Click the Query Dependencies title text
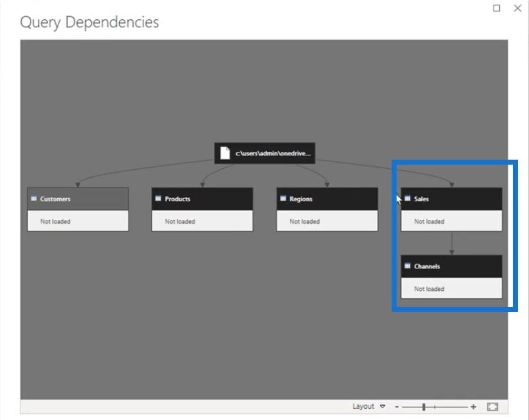Image resolution: width=529 pixels, height=420 pixels. [x=90, y=22]
